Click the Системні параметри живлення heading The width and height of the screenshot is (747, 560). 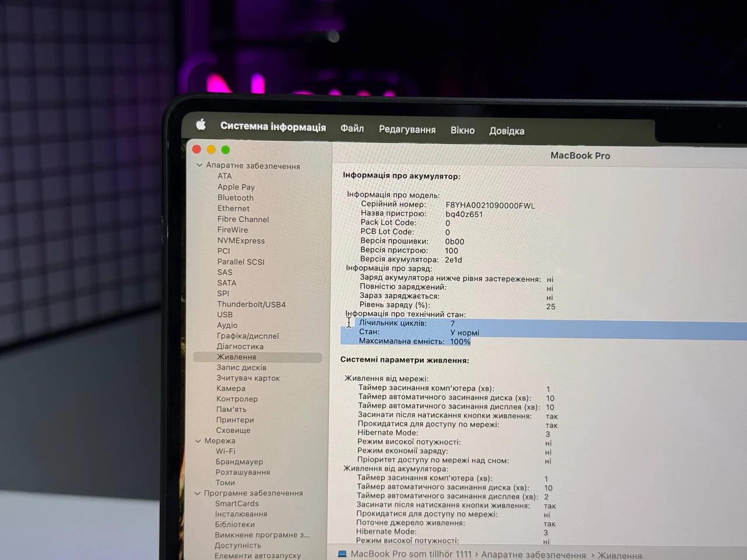(x=404, y=360)
